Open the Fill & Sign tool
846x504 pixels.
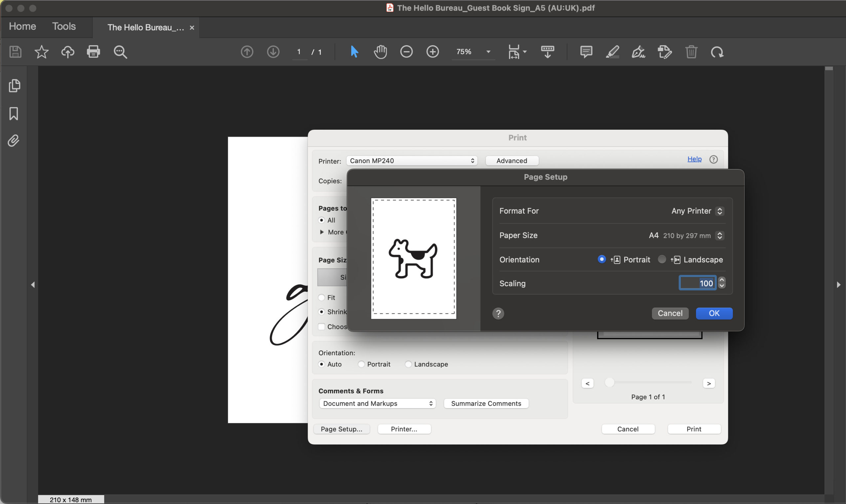pos(638,52)
